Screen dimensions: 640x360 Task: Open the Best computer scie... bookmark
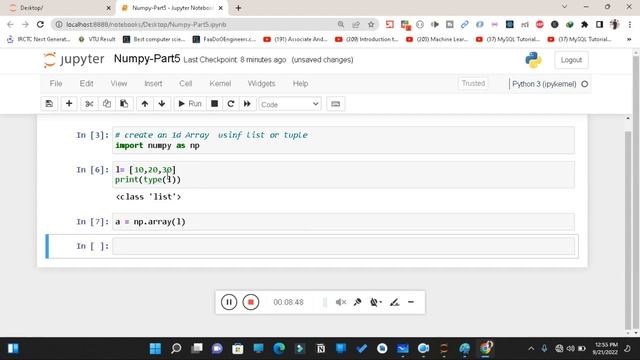pos(154,39)
